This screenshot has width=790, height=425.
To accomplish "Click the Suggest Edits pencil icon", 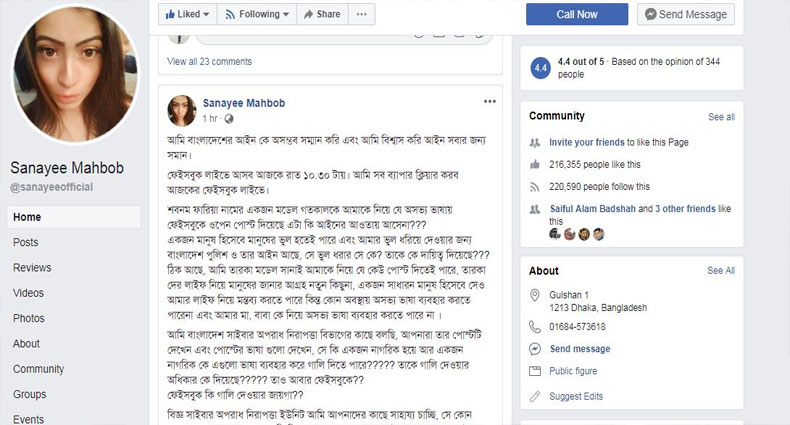I will (537, 396).
